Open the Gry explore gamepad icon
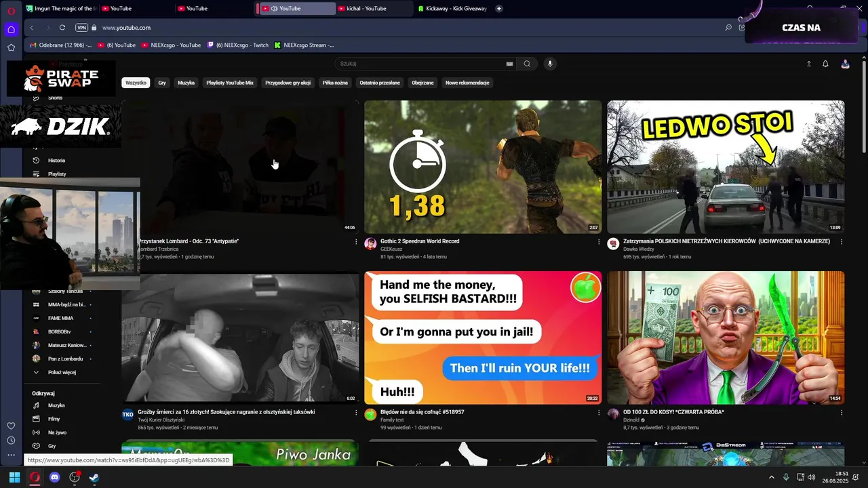 tap(36, 446)
